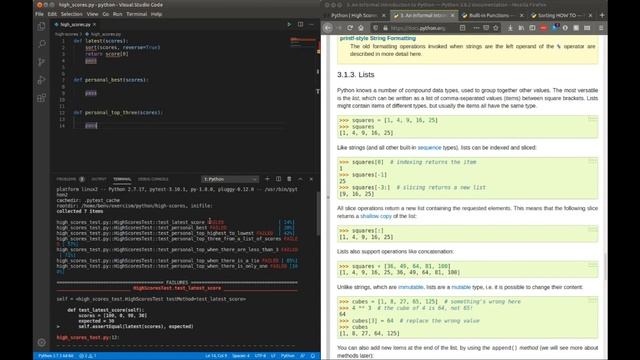The height and width of the screenshot is (360, 640).
Task: Open the terminal selector dropdown '1: Python'
Action: pos(230,179)
